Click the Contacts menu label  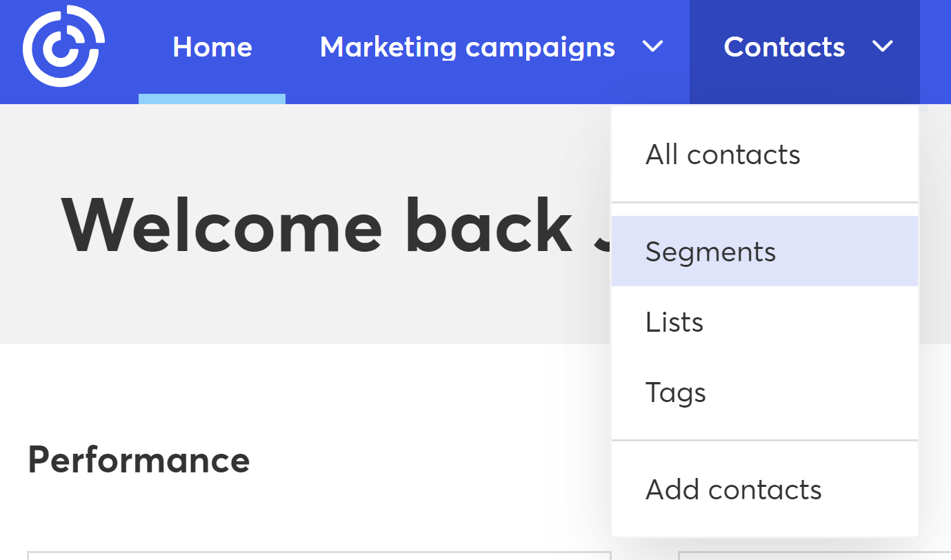point(784,47)
